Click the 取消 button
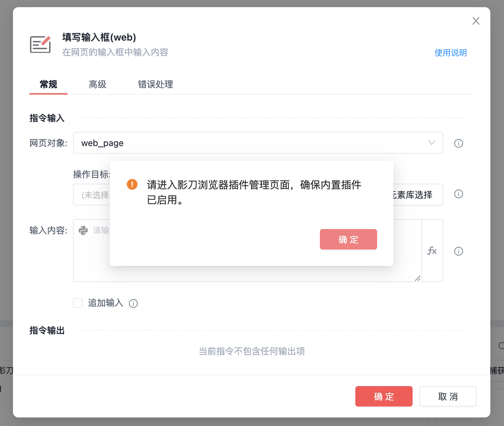Image resolution: width=504 pixels, height=426 pixels. (x=448, y=396)
